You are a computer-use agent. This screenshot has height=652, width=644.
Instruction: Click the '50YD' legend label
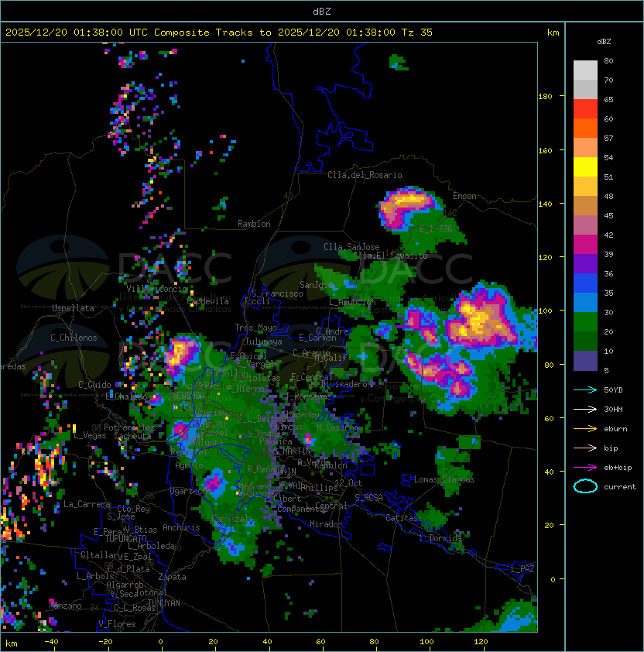[x=613, y=390]
